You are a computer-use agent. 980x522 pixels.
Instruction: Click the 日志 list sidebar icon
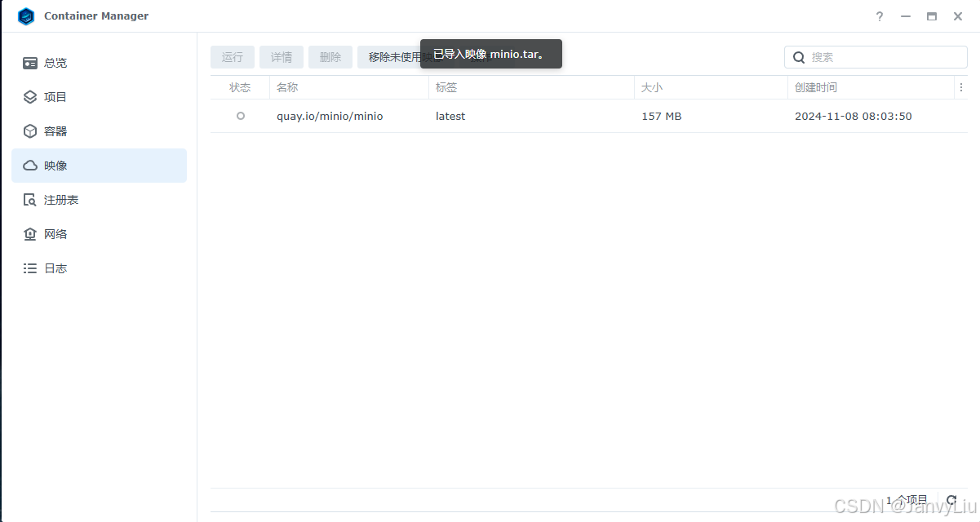(x=30, y=268)
